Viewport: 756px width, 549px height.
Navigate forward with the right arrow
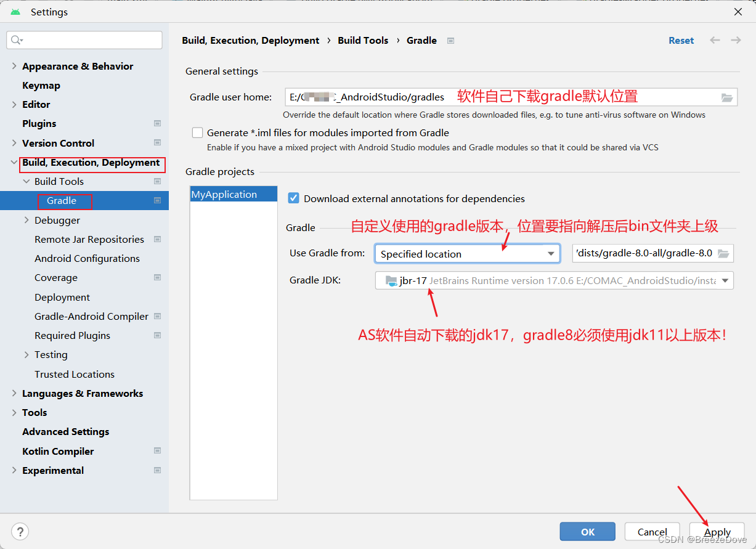(736, 40)
